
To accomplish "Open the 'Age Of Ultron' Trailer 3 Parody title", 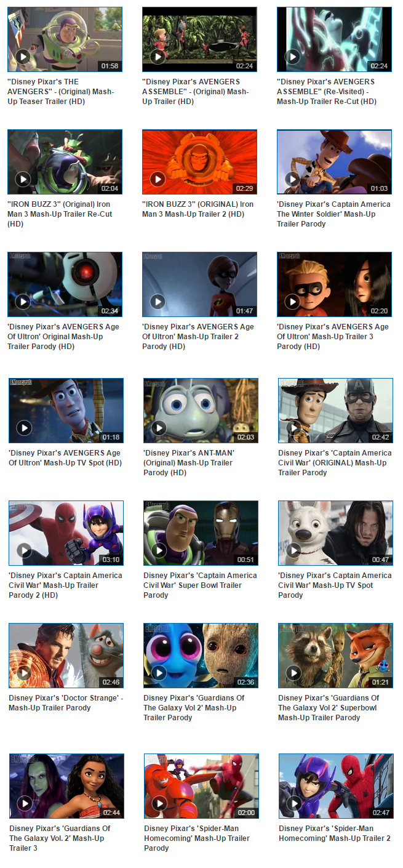I will [333, 337].
